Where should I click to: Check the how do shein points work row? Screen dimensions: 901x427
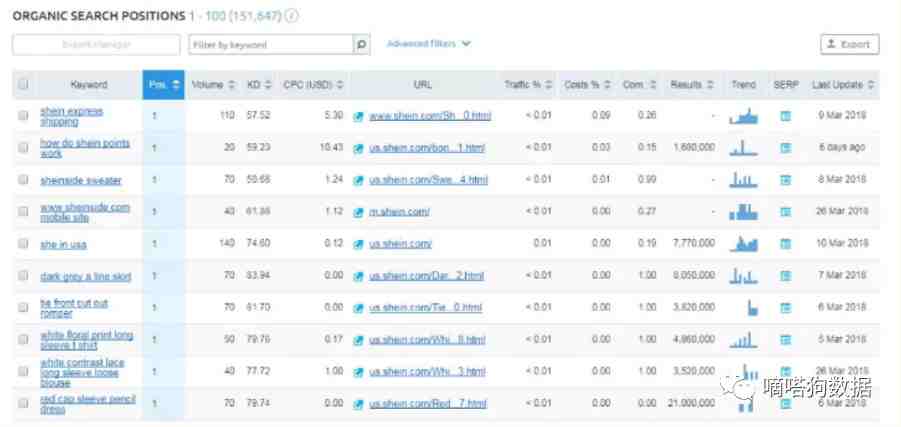pyautogui.click(x=23, y=148)
